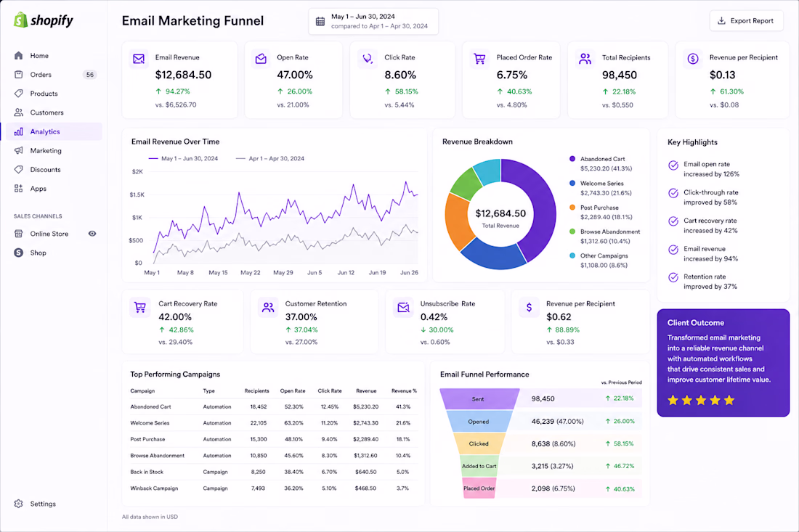Screen dimensions: 799x532
Task: Sort by the Revenue % column header
Action: point(404,391)
